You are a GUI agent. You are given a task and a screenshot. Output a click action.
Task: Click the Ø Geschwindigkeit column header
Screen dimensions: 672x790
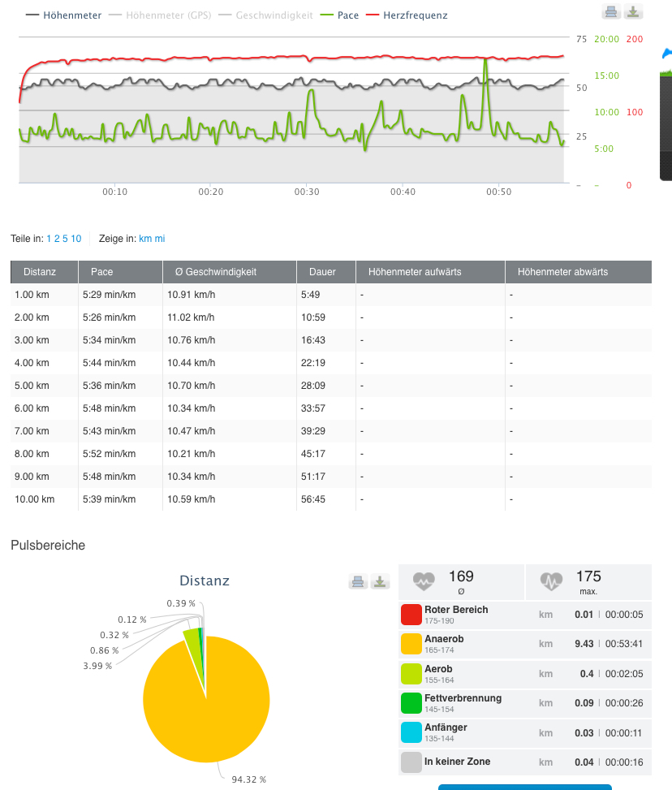209,272
